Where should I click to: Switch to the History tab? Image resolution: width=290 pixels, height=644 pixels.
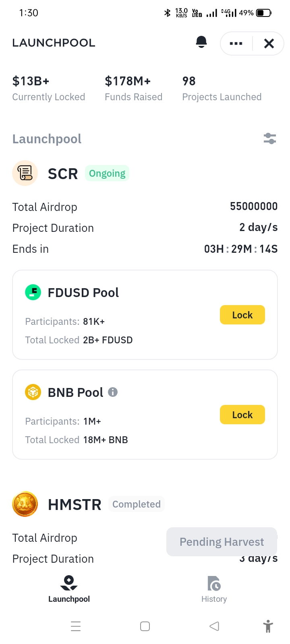214,589
